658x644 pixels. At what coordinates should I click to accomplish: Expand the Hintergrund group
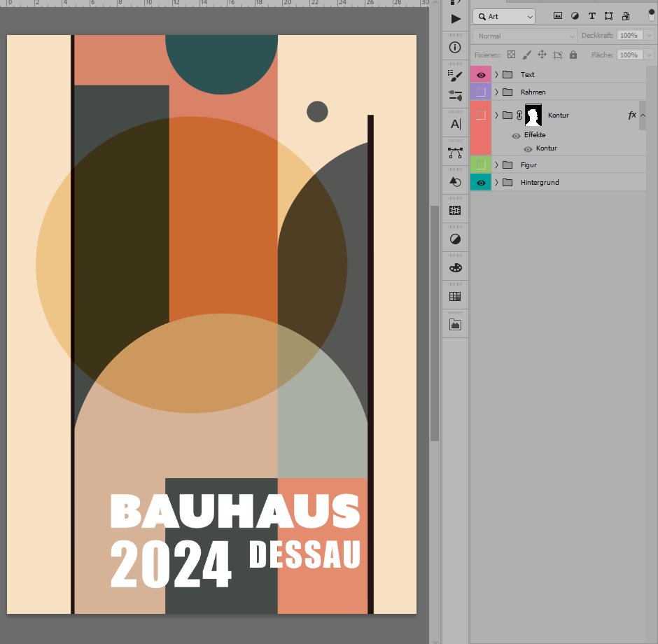[x=496, y=183]
